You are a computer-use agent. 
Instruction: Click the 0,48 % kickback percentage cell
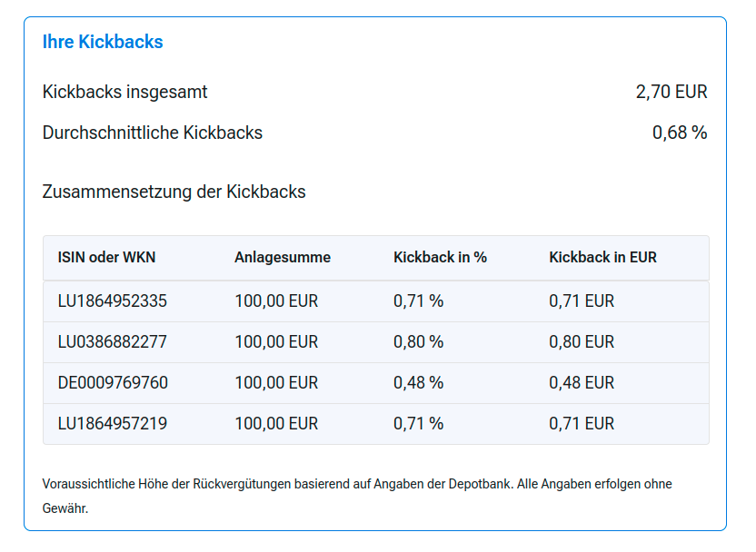pyautogui.click(x=418, y=382)
